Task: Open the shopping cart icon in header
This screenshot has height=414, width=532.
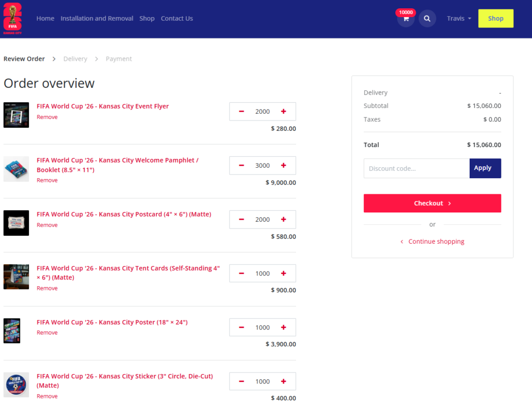Action: coord(406,19)
